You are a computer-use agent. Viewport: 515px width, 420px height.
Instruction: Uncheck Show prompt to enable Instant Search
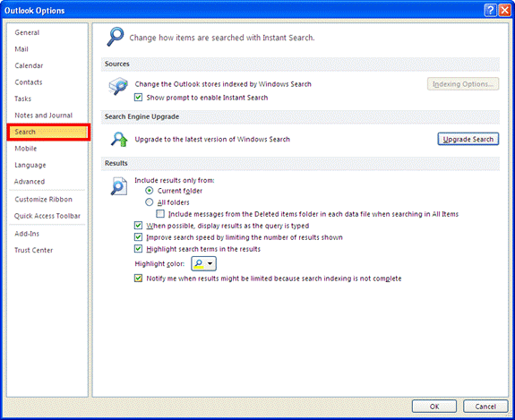(x=138, y=98)
